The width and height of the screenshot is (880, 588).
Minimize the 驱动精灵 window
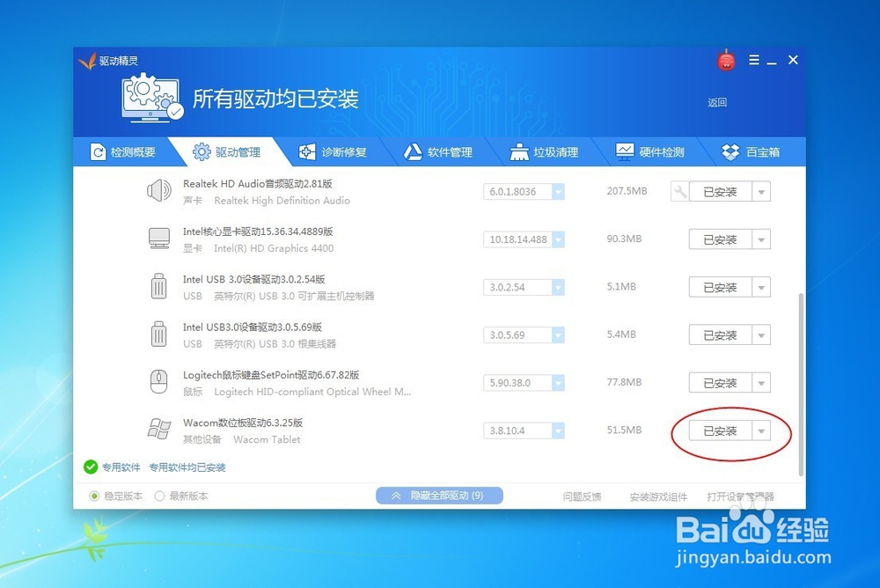tap(772, 61)
